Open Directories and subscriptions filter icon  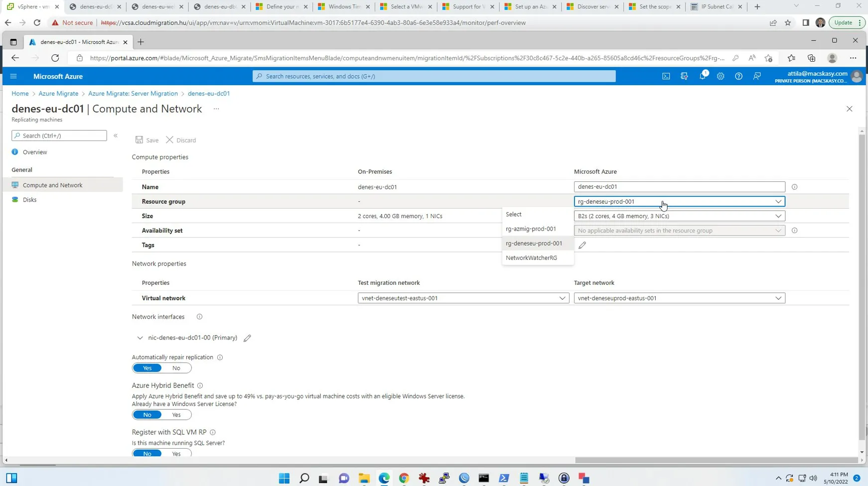tap(684, 76)
